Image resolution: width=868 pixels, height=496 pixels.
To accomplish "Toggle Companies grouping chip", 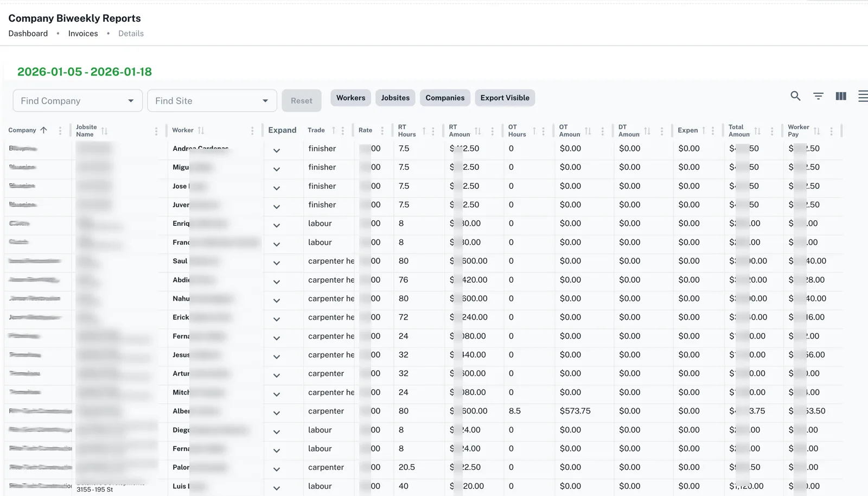I will coord(445,98).
